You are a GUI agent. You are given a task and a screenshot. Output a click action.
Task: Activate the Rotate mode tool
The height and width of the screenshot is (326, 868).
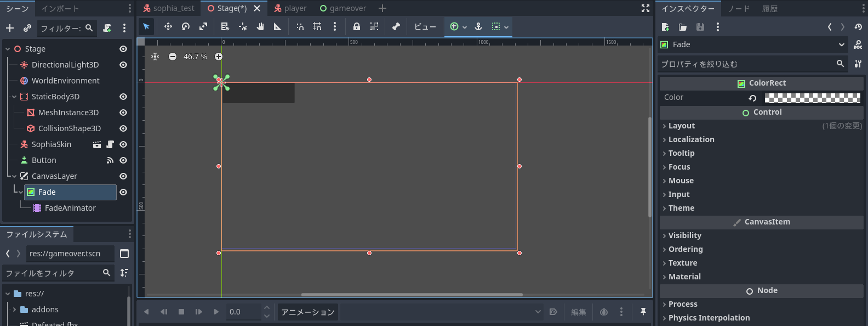coord(186,26)
